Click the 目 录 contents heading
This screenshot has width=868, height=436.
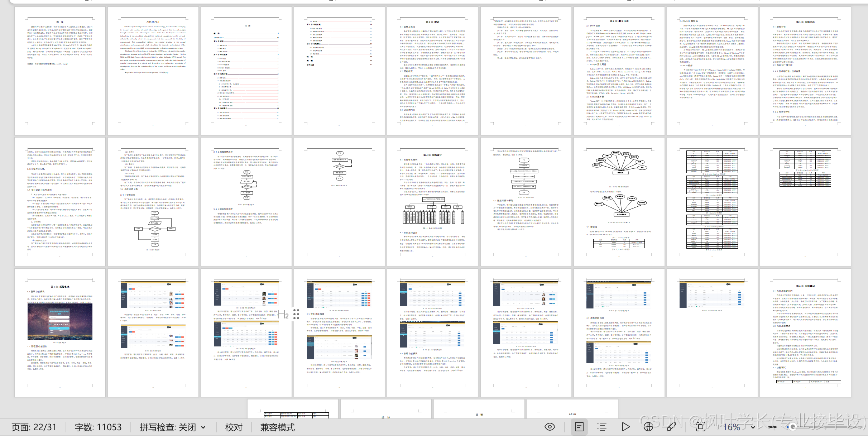click(x=248, y=26)
